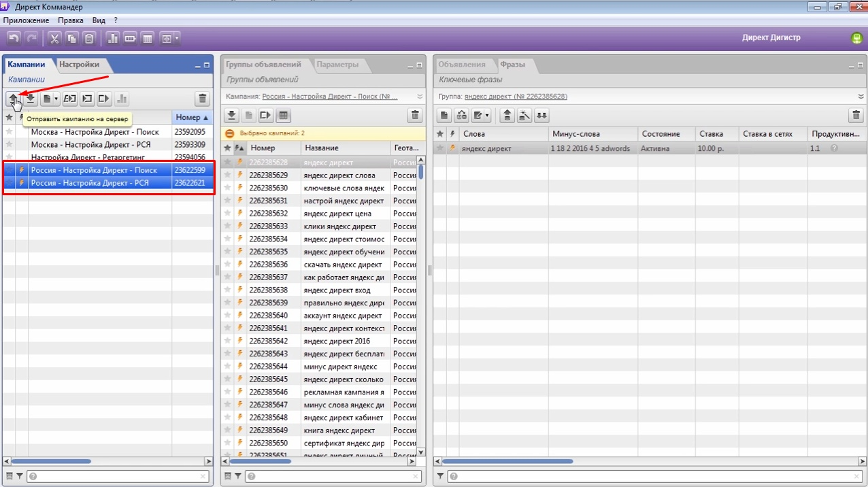
Task: Click the scissors cut icon
Action: point(54,38)
